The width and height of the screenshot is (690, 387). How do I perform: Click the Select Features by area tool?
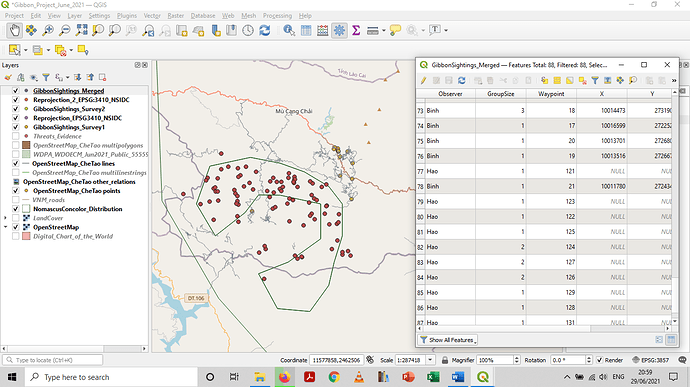coord(15,50)
